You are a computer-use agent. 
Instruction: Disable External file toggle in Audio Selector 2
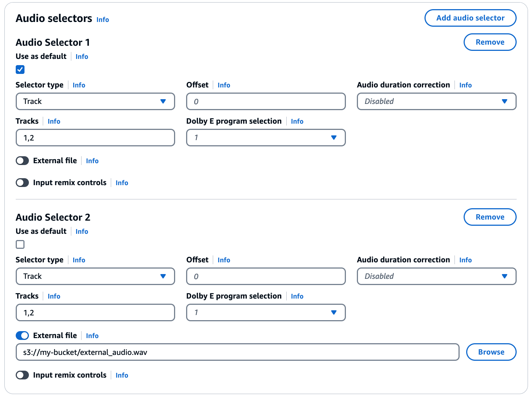(x=22, y=336)
